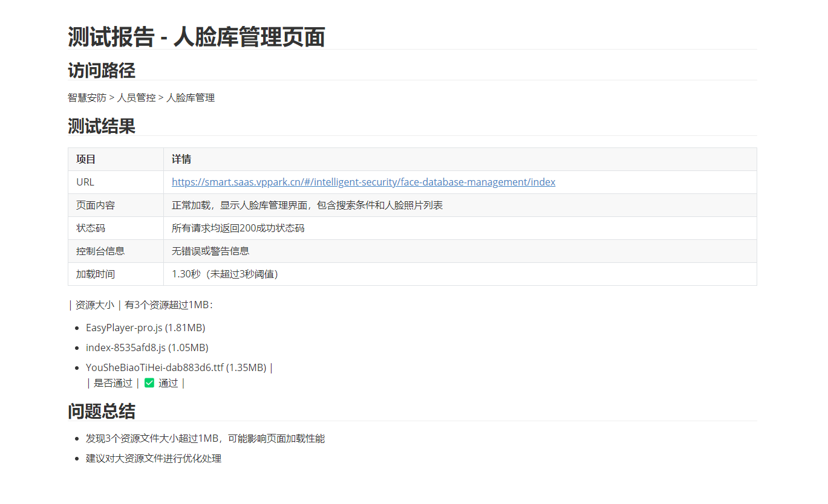
Task: Click the 加载时间 row label
Action: [x=96, y=274]
